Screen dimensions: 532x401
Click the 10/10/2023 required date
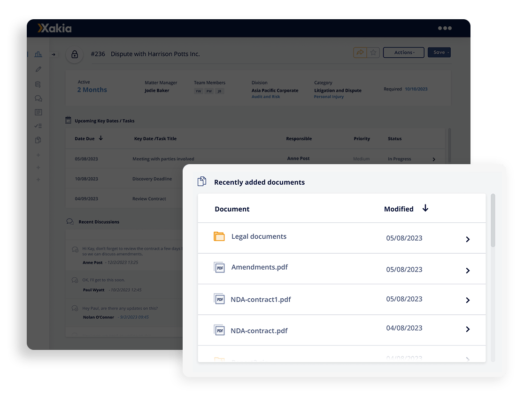click(x=416, y=89)
